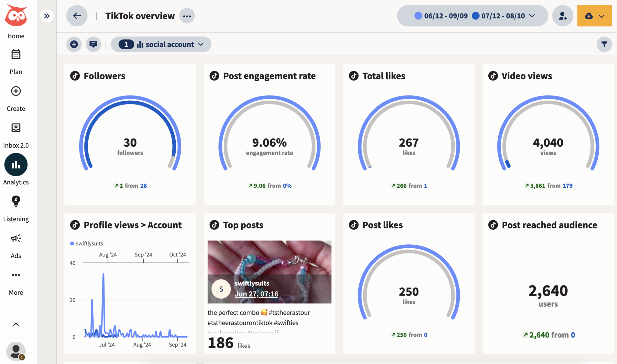Expand the social account selector

click(x=161, y=44)
